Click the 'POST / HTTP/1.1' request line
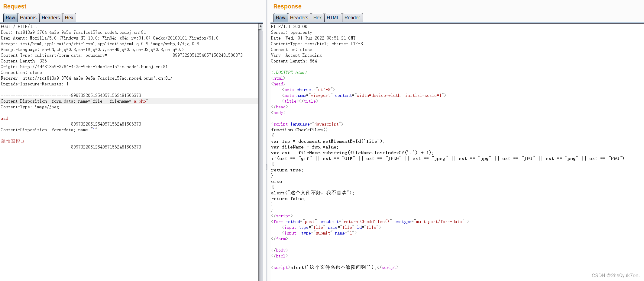644x281 pixels. tap(19, 27)
